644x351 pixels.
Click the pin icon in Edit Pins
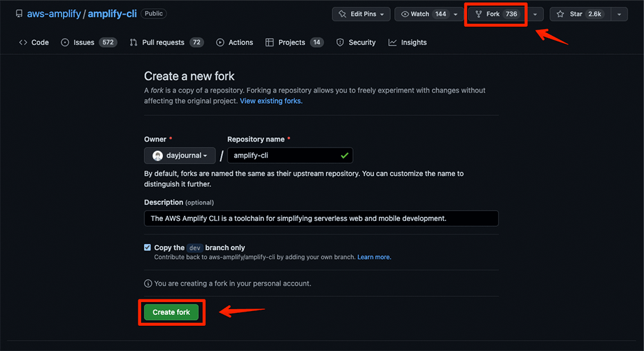(342, 14)
